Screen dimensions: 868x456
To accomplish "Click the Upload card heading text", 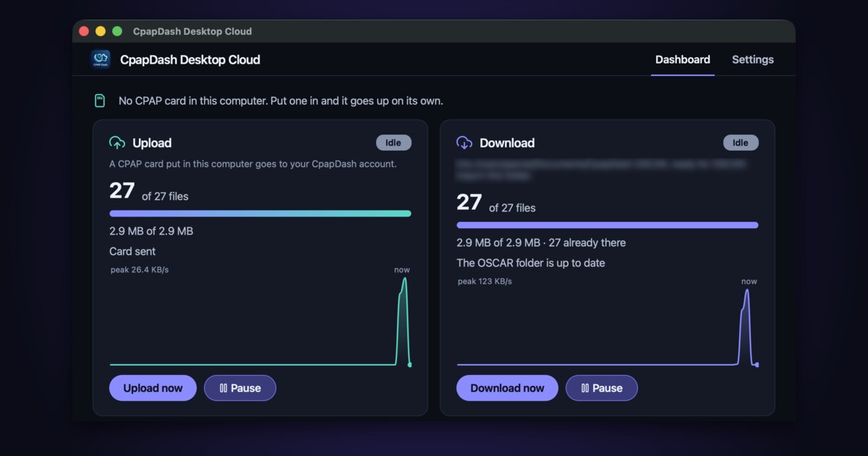I will [x=152, y=143].
